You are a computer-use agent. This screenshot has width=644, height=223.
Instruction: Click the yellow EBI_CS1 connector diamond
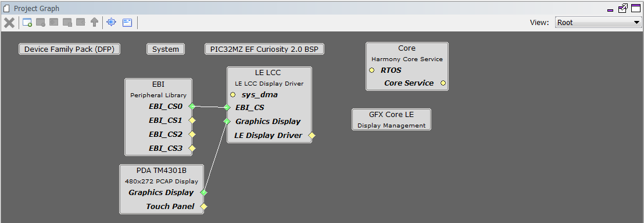coord(192,121)
